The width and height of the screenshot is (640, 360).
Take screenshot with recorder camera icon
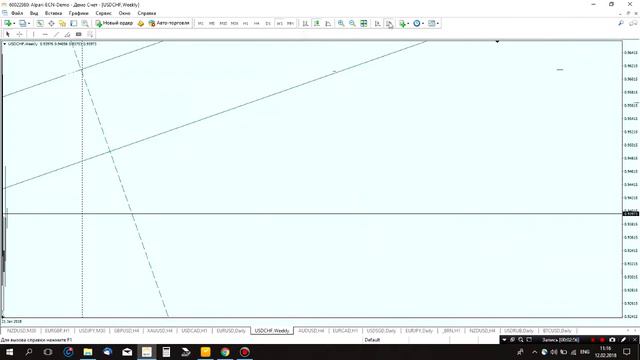tap(612, 340)
